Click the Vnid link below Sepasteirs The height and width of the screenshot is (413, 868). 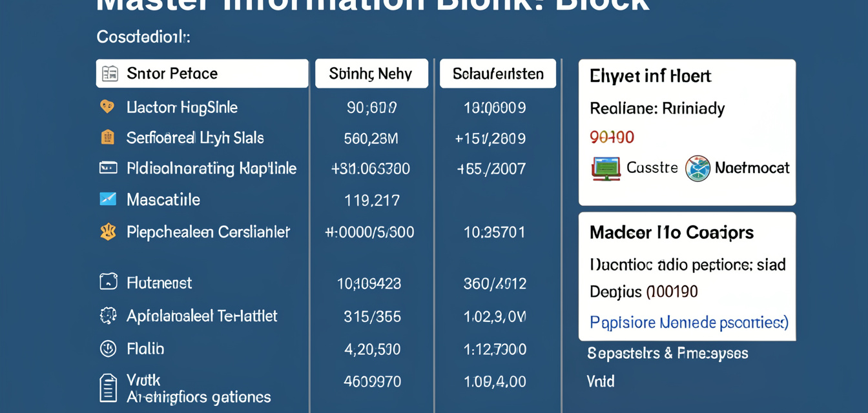point(601,381)
